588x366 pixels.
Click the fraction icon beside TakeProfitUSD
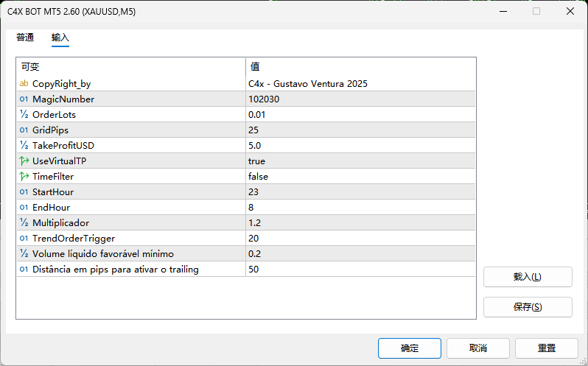(24, 145)
